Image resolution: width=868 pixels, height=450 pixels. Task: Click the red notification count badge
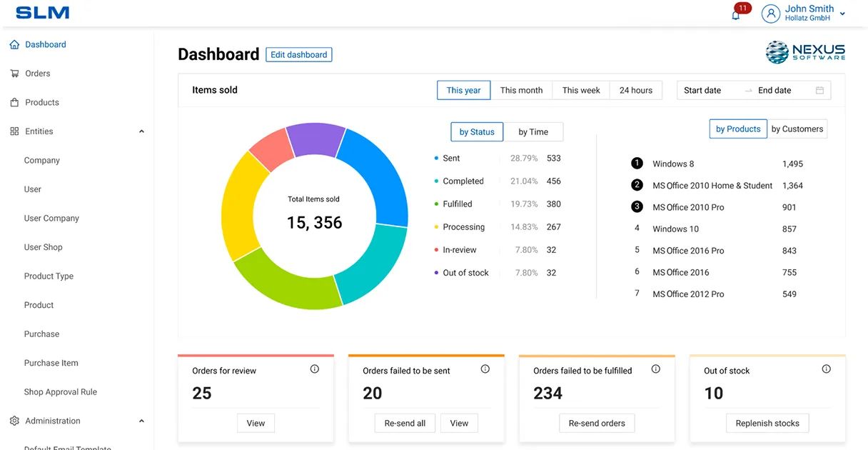tap(742, 8)
